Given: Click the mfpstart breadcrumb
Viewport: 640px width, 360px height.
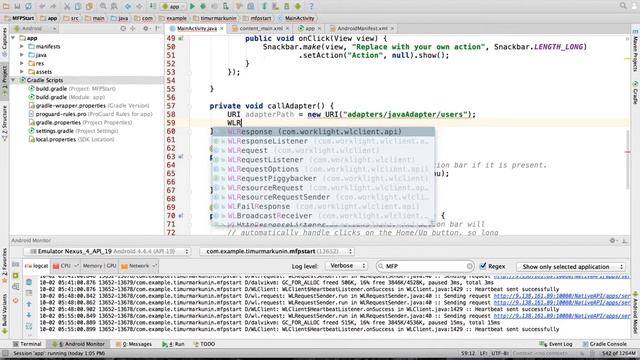Looking at the screenshot, I should [x=258, y=18].
